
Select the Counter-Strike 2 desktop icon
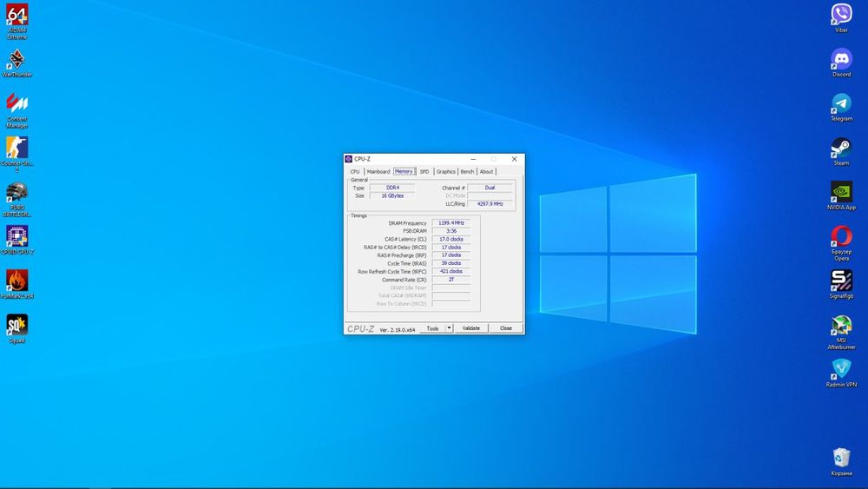(16, 154)
